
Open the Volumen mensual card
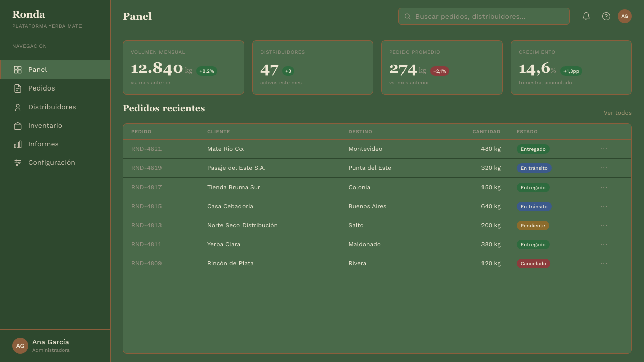tap(183, 67)
